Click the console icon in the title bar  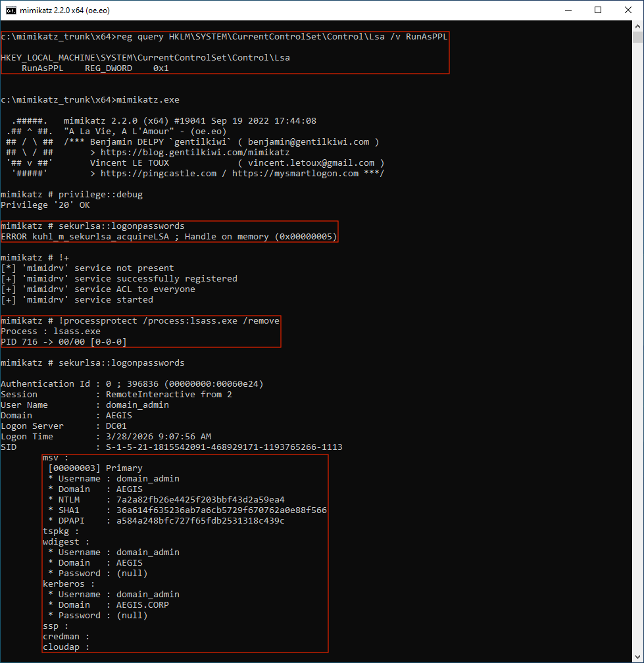click(11, 10)
